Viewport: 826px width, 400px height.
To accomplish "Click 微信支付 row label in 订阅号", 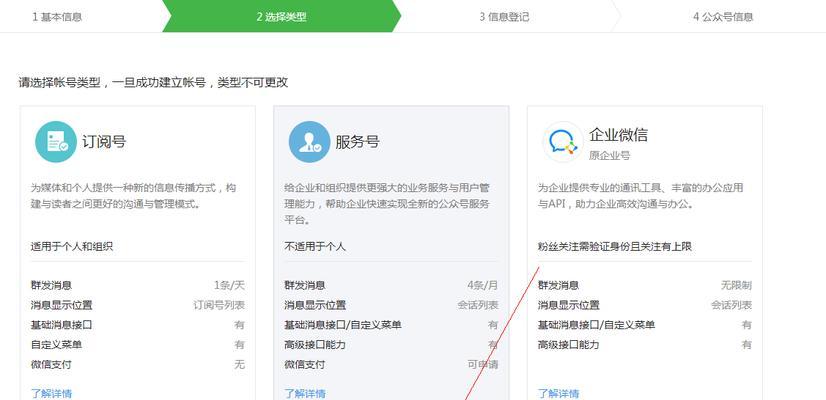I will [x=51, y=364].
